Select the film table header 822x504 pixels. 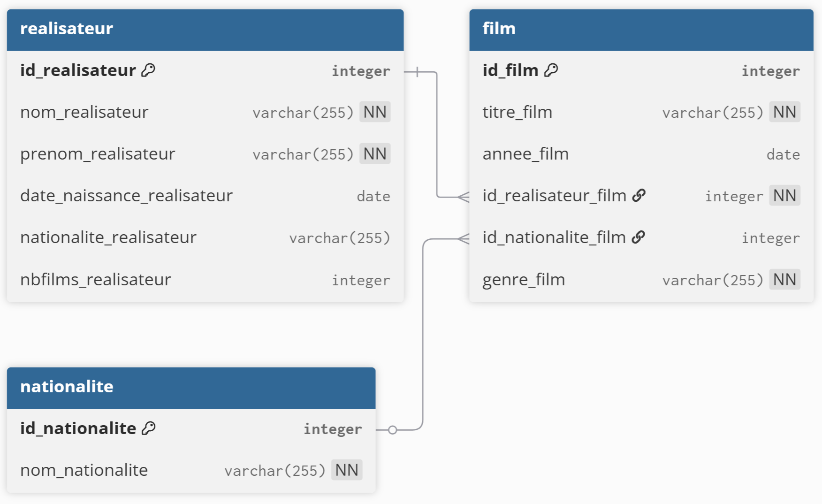641,30
